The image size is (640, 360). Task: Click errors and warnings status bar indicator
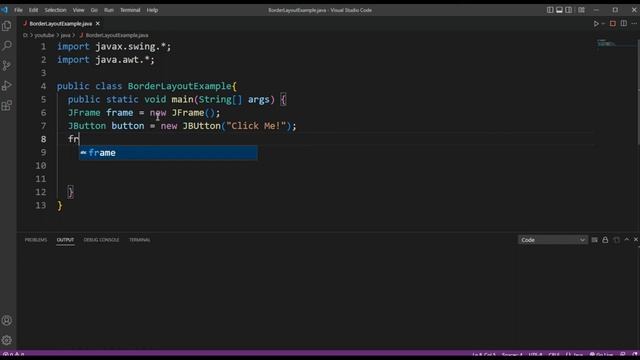coord(13,354)
